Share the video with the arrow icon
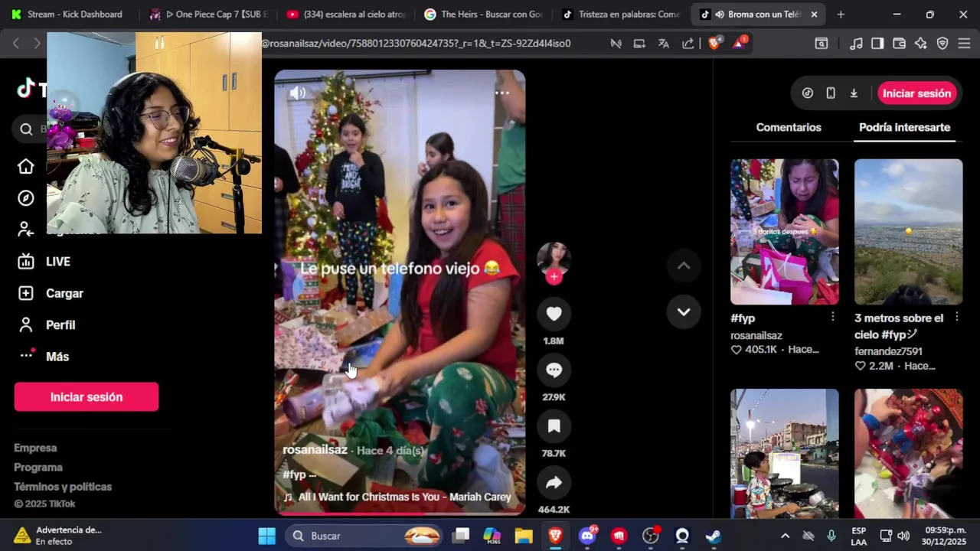 coord(554,483)
